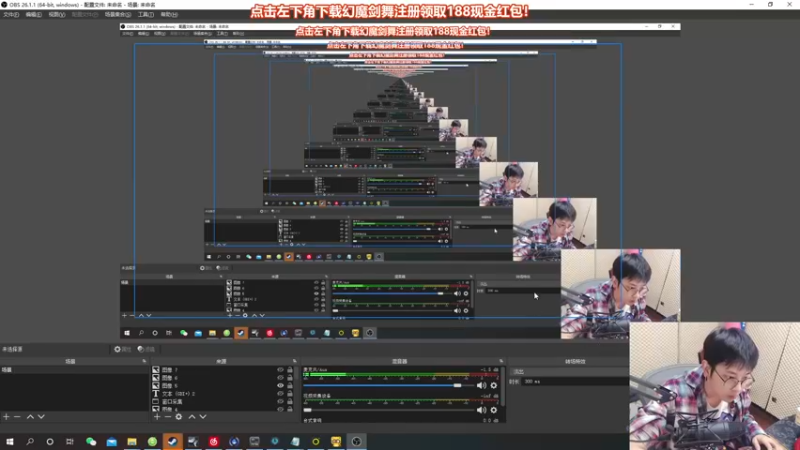Toggle the lock for 窗口采集 source
This screenshot has width=800, height=450.
coord(290,402)
